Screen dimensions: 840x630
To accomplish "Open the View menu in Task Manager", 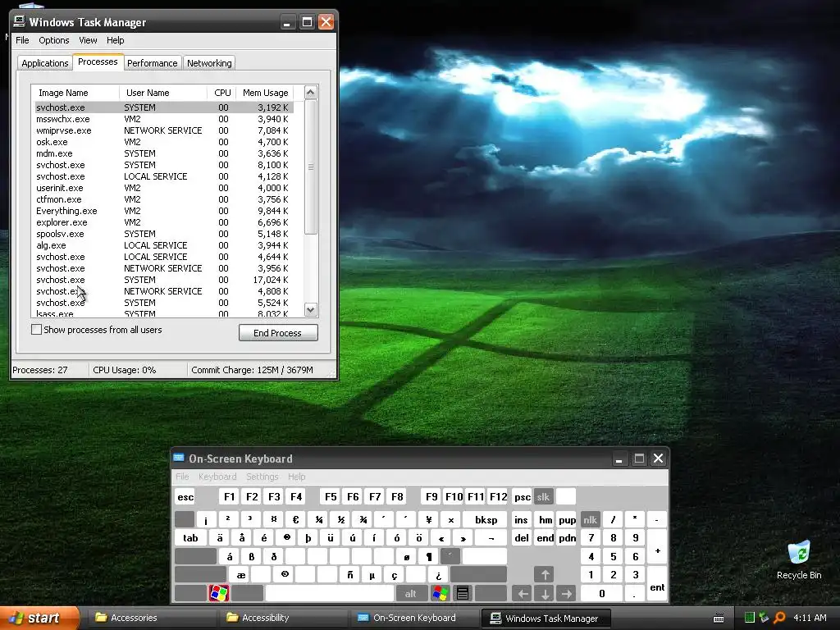I will [88, 40].
